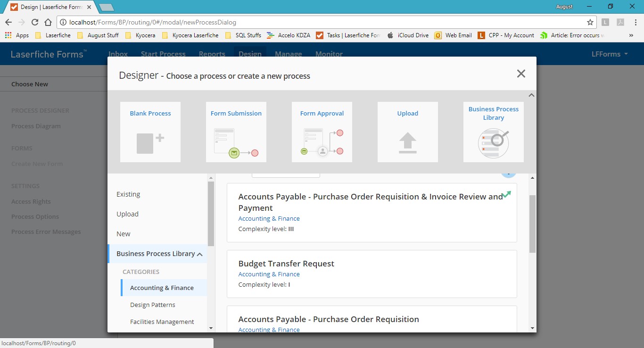
Task: Open the Apps bookmark shortcut
Action: click(x=17, y=35)
